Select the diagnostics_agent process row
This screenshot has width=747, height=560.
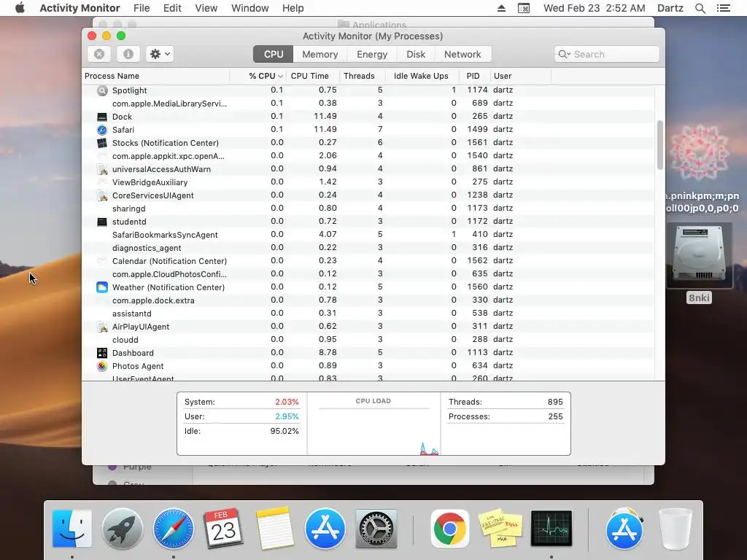tap(368, 248)
